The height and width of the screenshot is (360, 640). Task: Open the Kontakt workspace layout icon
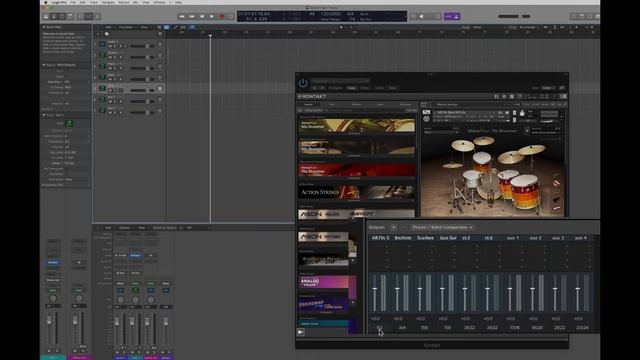point(520,97)
